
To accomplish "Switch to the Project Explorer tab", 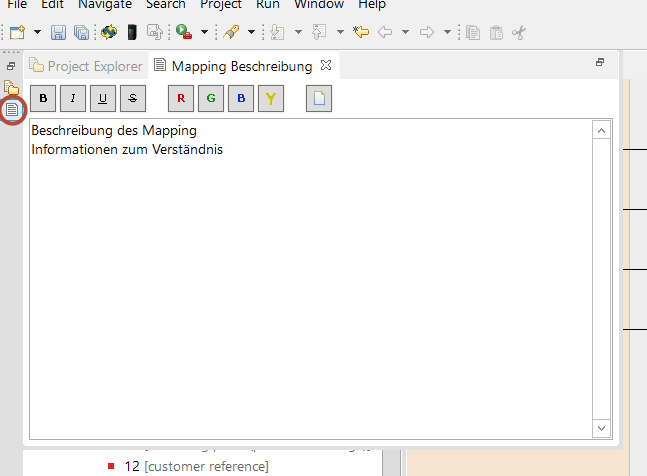I will [86, 66].
